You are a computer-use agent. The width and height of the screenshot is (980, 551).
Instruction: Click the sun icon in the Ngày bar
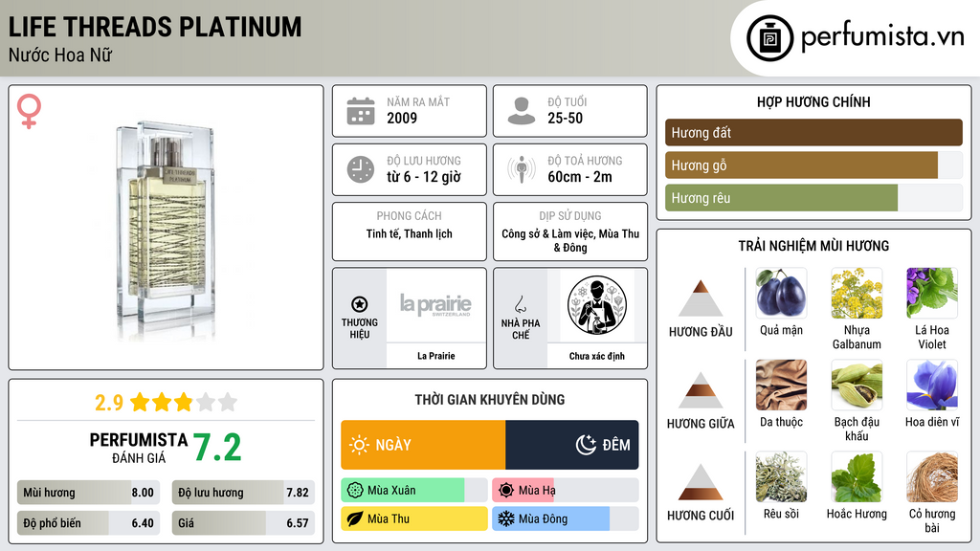click(x=359, y=445)
